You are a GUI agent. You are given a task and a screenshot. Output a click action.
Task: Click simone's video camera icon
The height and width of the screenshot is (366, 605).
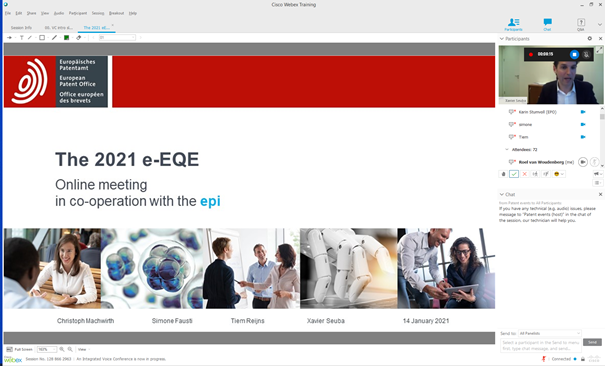coord(583,125)
